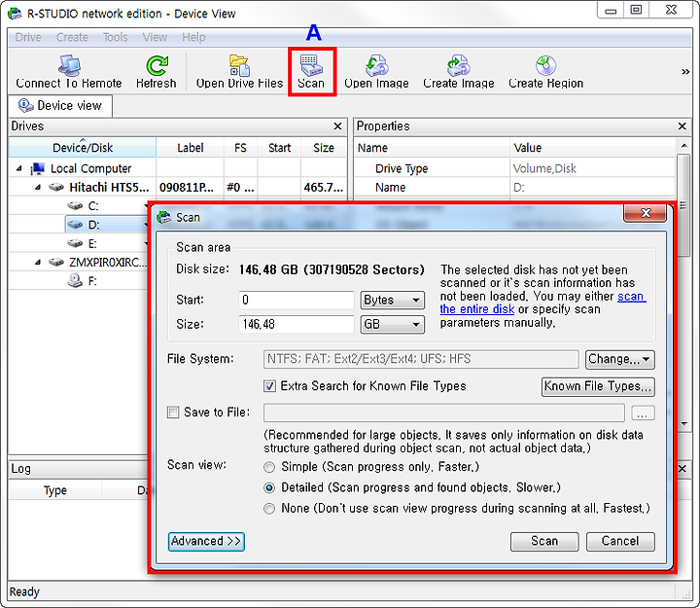Click Create Region toolbar icon
The height and width of the screenshot is (608, 700).
pyautogui.click(x=546, y=71)
